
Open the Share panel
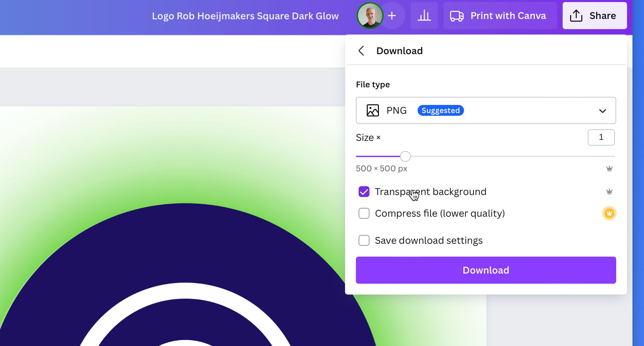(595, 15)
